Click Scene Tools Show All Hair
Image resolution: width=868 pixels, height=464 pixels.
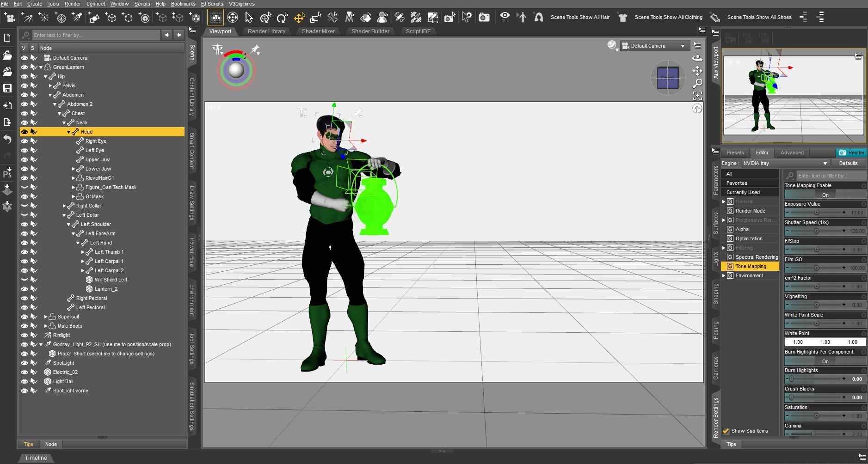[580, 17]
